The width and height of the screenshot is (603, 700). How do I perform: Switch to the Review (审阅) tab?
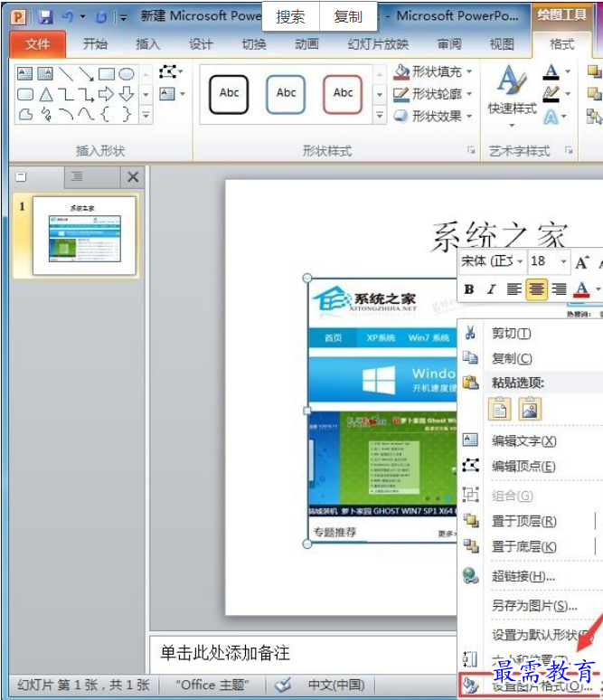pos(449,44)
